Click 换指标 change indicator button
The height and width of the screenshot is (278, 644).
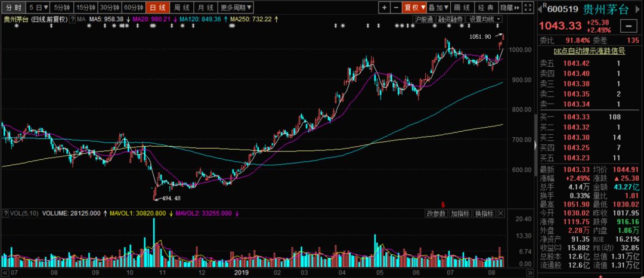click(484, 214)
